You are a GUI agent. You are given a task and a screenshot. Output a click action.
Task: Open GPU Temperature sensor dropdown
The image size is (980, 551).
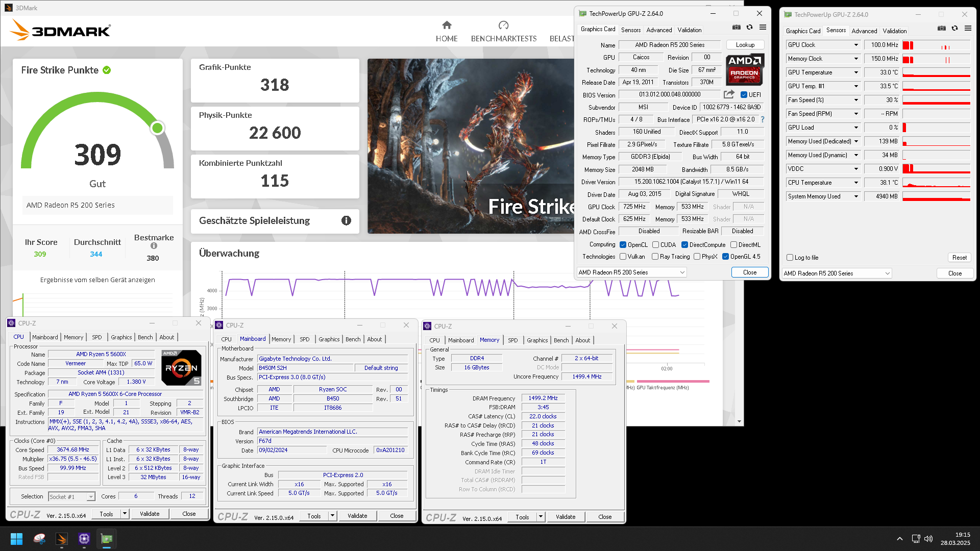click(x=856, y=72)
